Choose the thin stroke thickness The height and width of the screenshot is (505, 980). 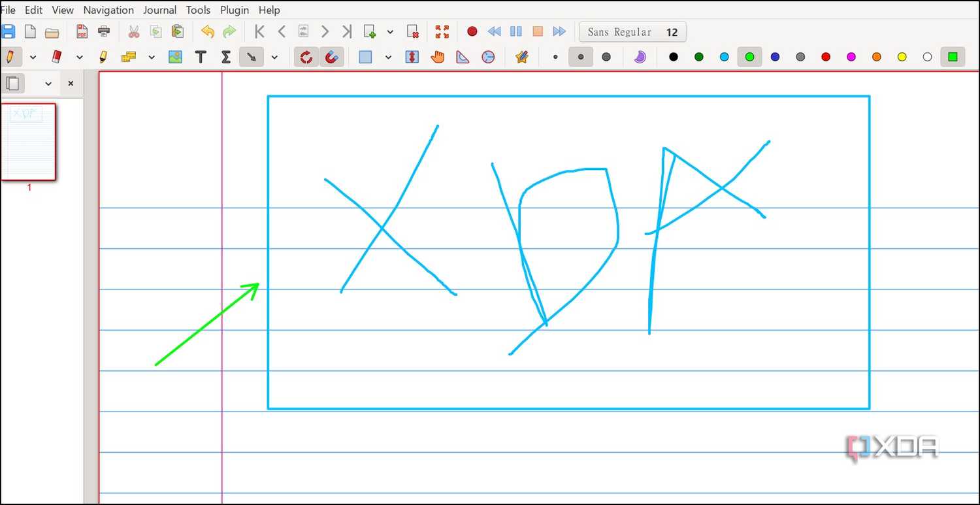555,57
